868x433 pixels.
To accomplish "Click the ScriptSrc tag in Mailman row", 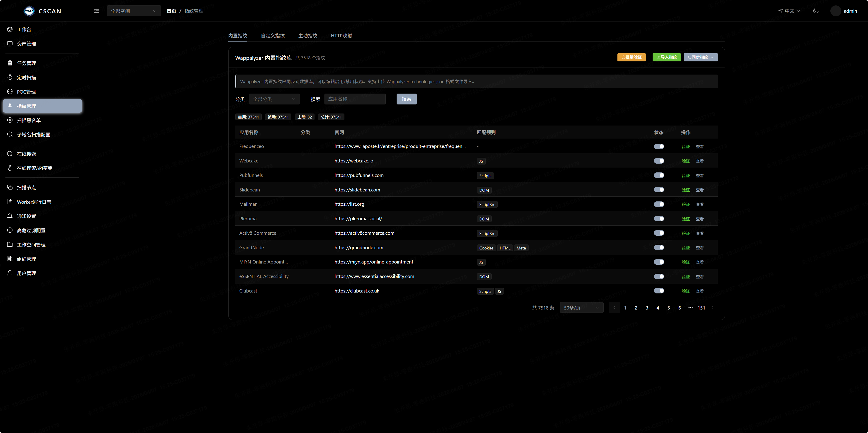I will 487,205.
